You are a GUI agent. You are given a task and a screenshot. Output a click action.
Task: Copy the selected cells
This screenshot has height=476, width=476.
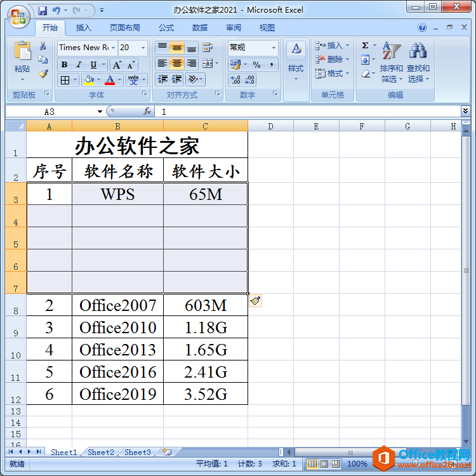(43, 60)
